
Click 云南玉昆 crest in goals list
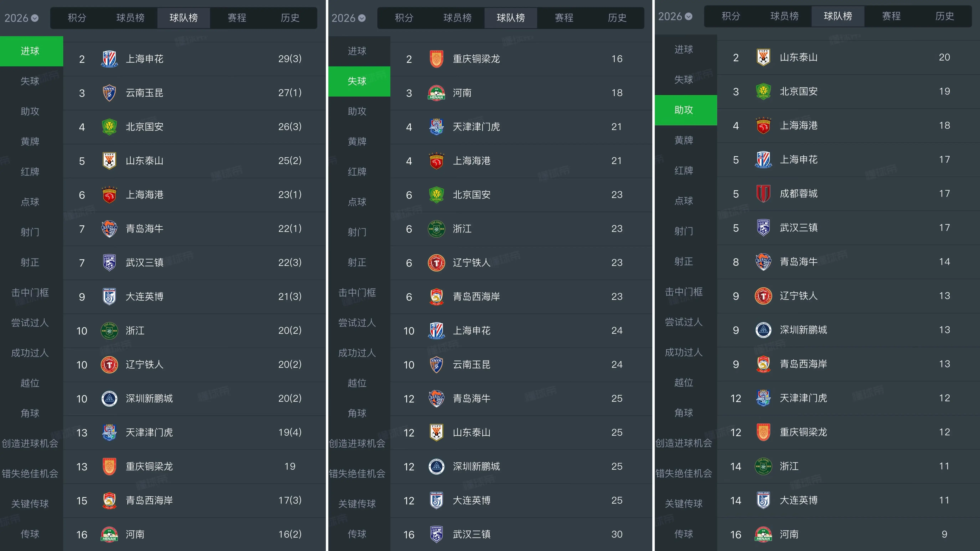(109, 93)
